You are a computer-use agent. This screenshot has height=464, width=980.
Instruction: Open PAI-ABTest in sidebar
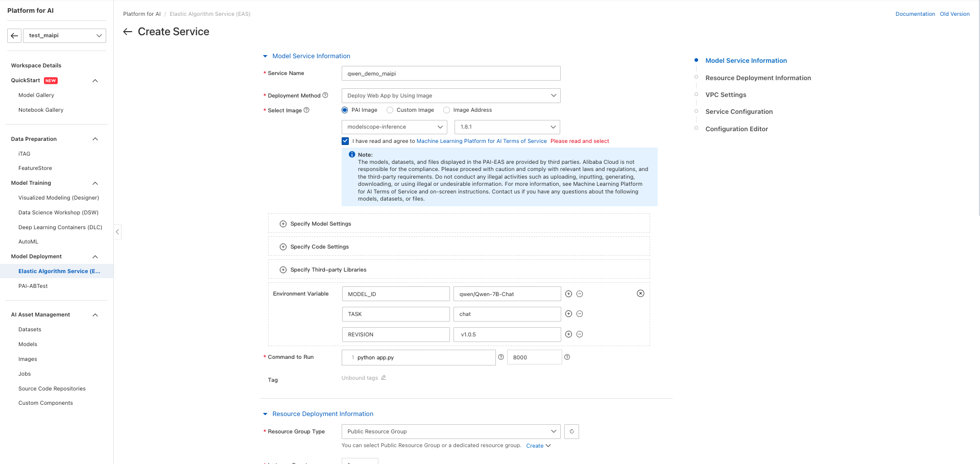point(33,286)
